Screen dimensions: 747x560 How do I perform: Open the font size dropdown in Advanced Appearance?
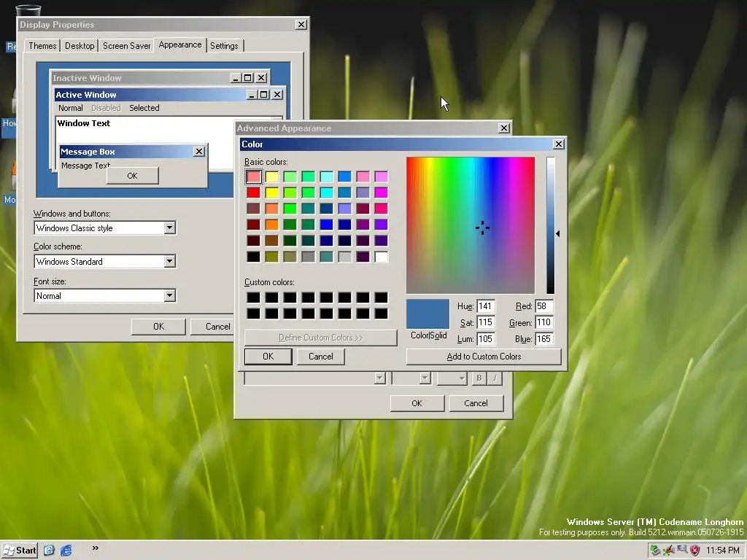(425, 378)
